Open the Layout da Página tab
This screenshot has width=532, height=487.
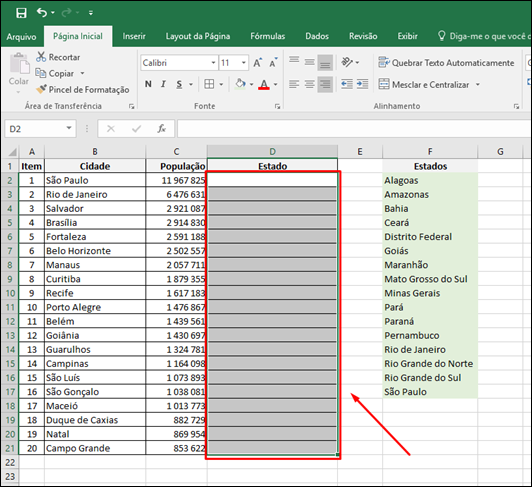click(x=198, y=36)
